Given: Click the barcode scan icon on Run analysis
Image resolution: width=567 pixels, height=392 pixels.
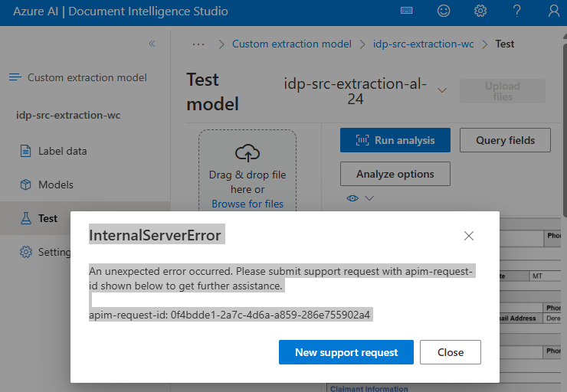Looking at the screenshot, I should tap(362, 140).
